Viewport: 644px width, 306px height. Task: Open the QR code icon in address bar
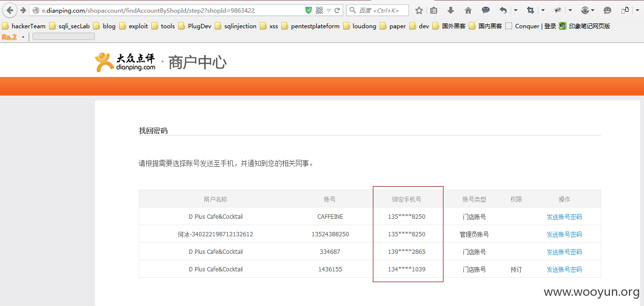[x=319, y=10]
